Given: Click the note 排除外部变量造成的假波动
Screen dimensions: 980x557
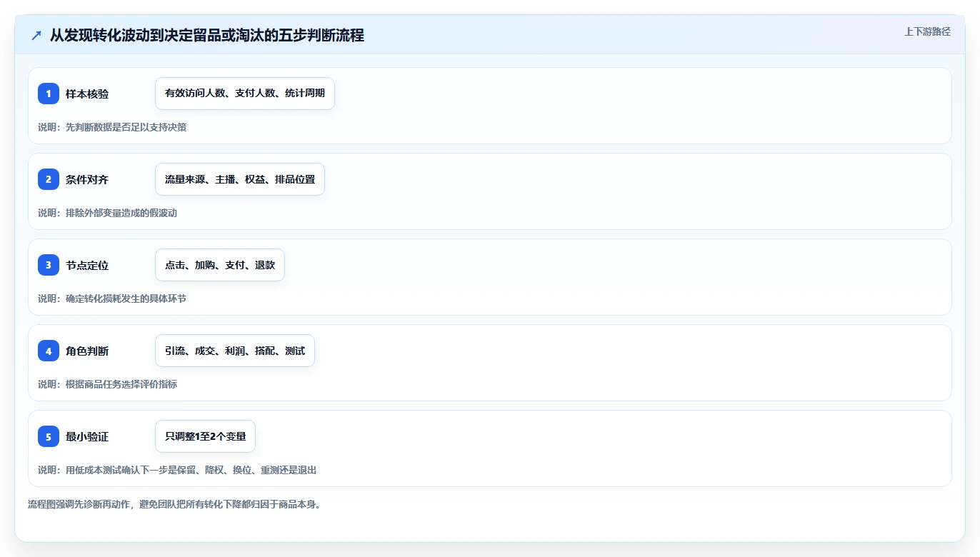Looking at the screenshot, I should (107, 213).
